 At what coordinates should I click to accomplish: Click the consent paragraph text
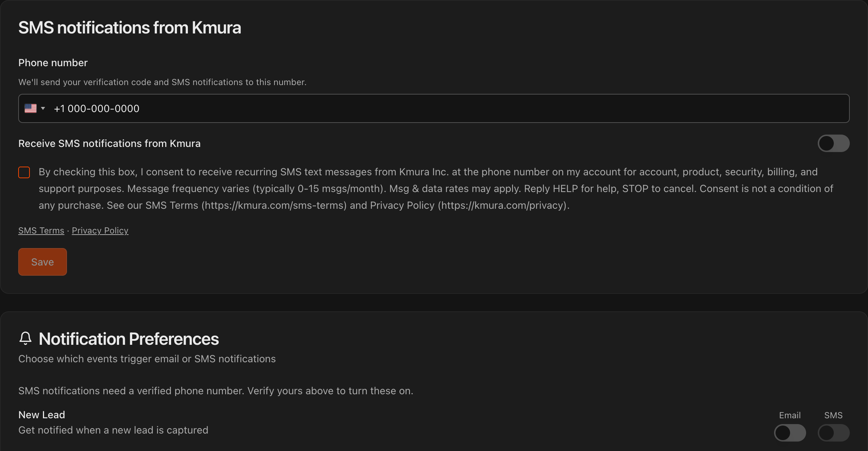tap(436, 188)
